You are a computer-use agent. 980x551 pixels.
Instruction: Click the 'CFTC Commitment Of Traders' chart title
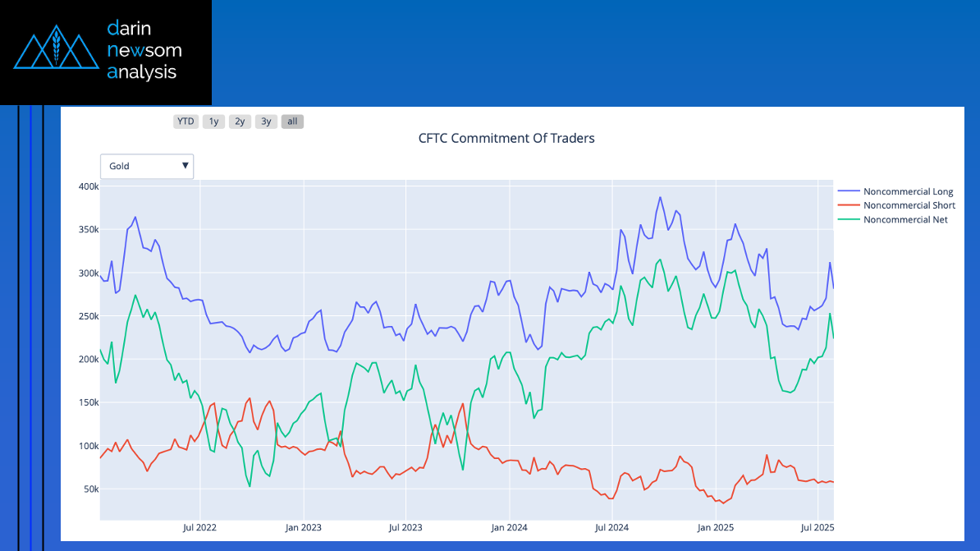point(506,139)
